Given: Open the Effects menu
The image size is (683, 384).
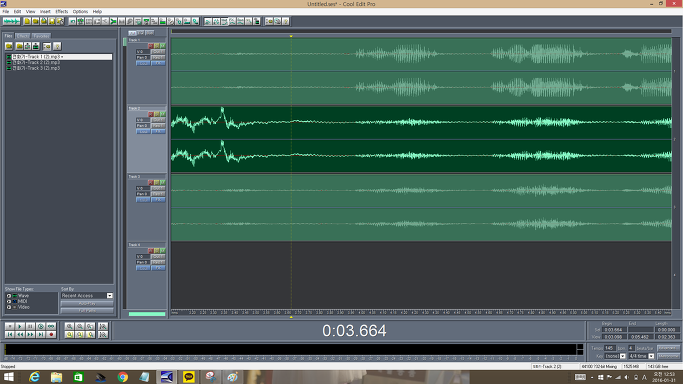Looking at the screenshot, I should (61, 12).
